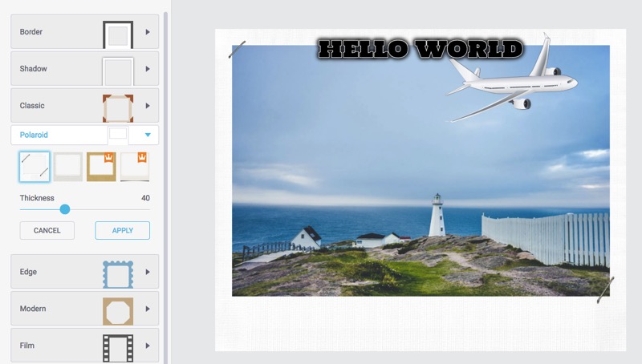
Task: Collapse the Polaroid section arrow
Action: pyautogui.click(x=148, y=135)
